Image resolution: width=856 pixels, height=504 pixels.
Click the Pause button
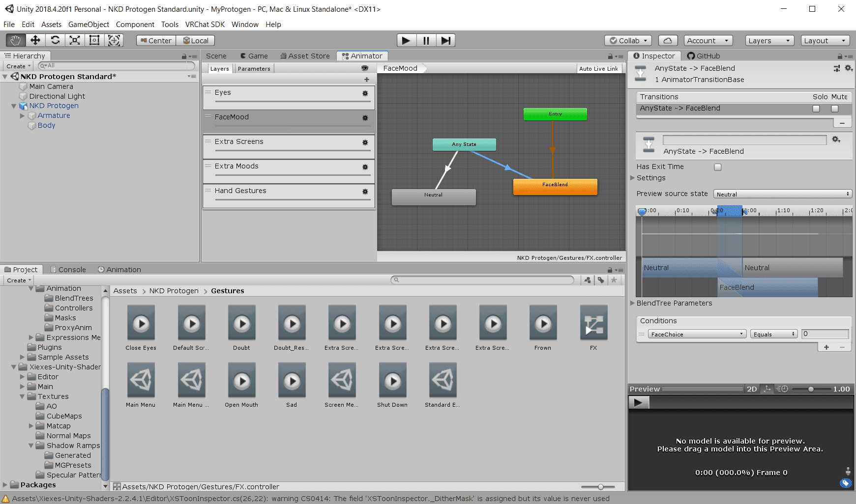pos(426,40)
